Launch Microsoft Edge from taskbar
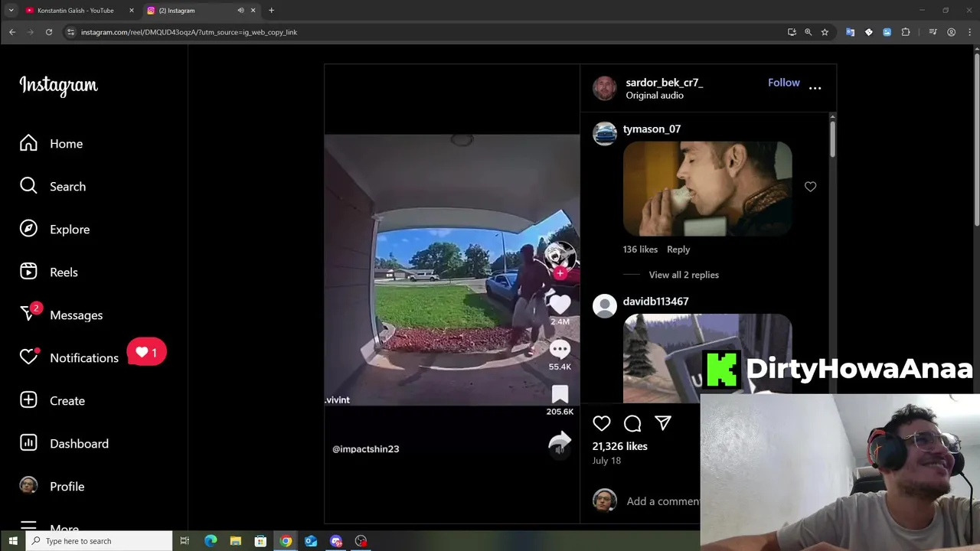Screen dimensions: 980x551 (x=211, y=541)
